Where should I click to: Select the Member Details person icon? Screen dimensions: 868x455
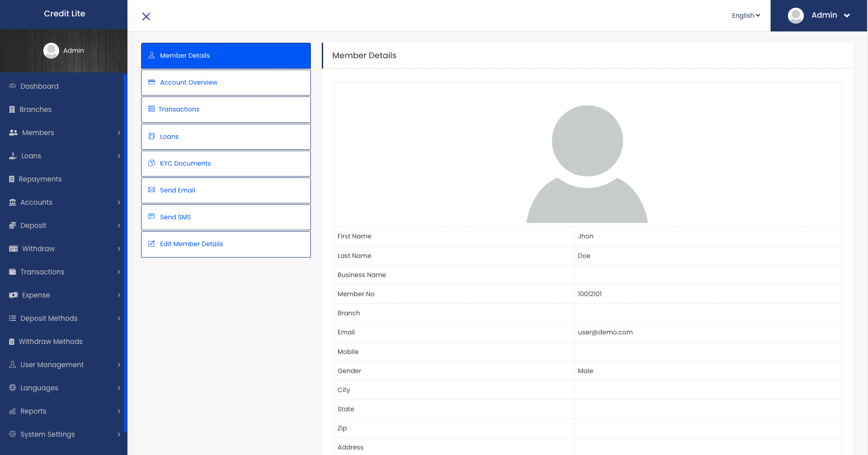coord(151,55)
